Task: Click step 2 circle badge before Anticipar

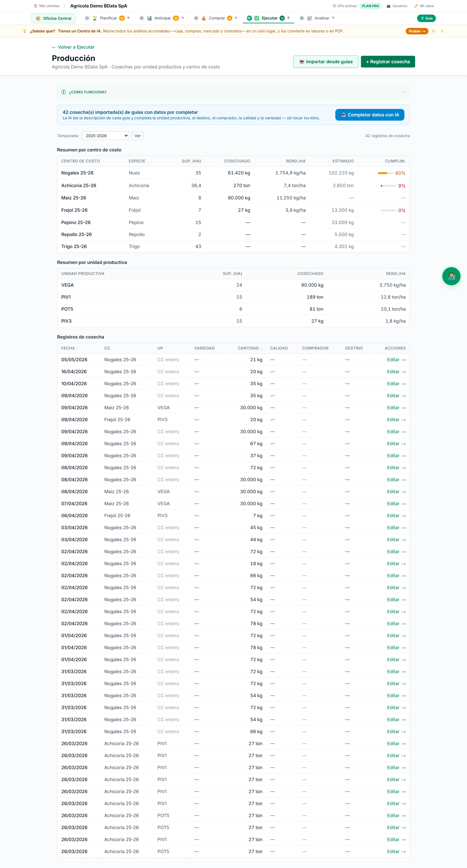Action: pos(142,18)
